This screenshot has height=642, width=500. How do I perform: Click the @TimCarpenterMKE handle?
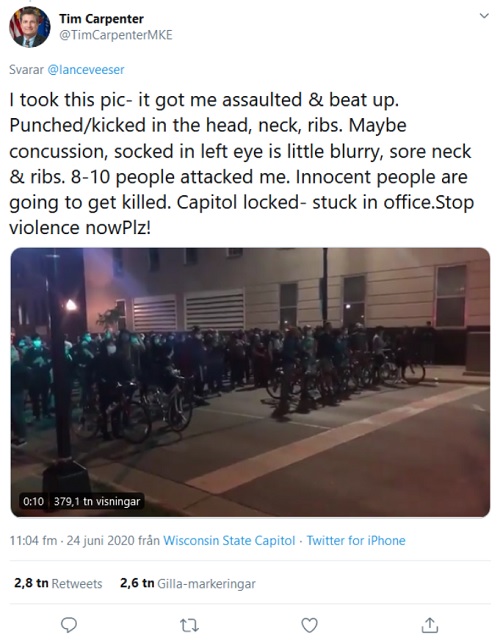coord(116,35)
